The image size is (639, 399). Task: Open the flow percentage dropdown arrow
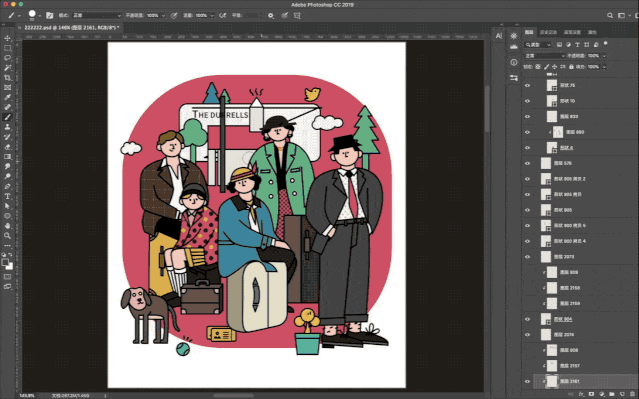point(212,15)
